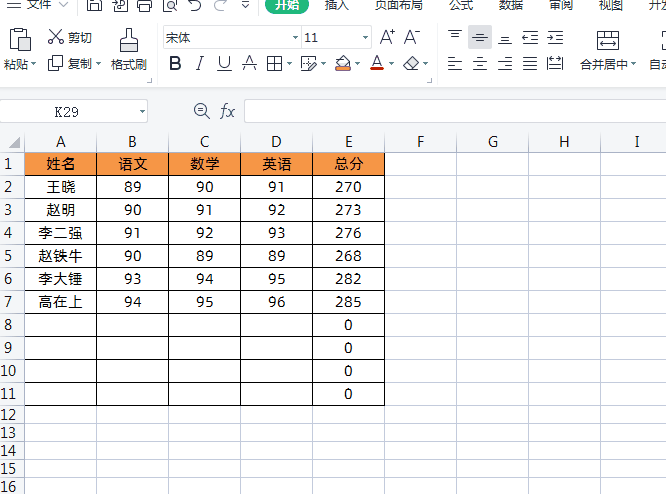This screenshot has height=494, width=666.
Task: Click into the formula bar input
Action: pyautogui.click(x=455, y=111)
